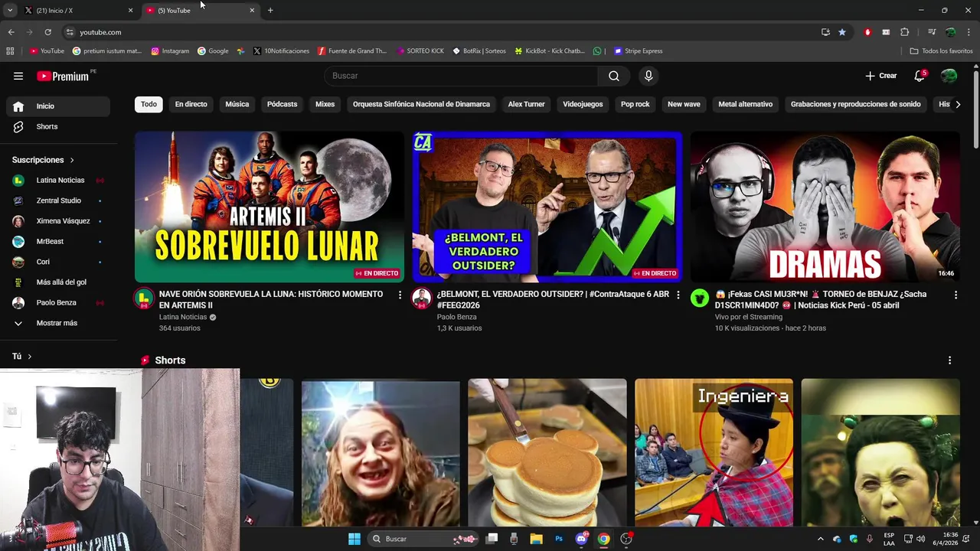Viewport: 980px width, 551px height.
Task: Open the install/cast icon in address bar
Action: click(825, 32)
